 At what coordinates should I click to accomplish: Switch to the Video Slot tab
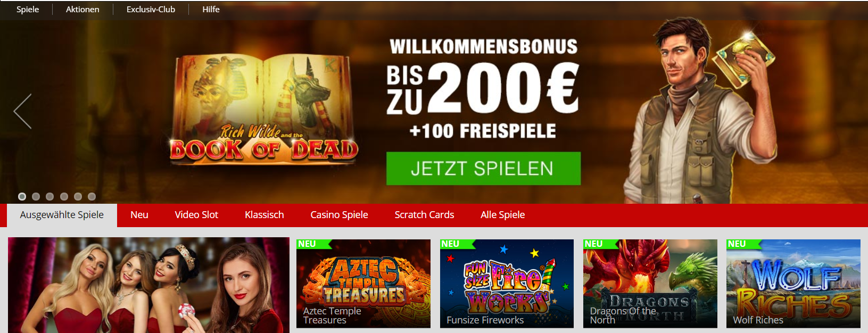[x=196, y=215]
